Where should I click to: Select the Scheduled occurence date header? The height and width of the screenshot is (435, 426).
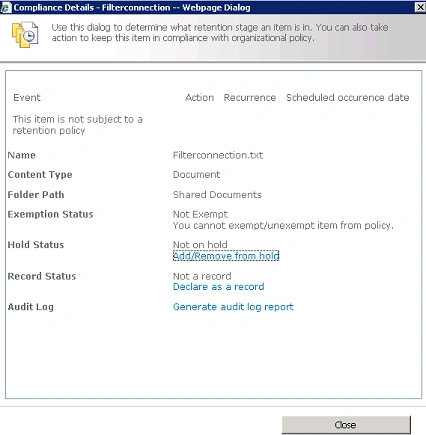[347, 98]
